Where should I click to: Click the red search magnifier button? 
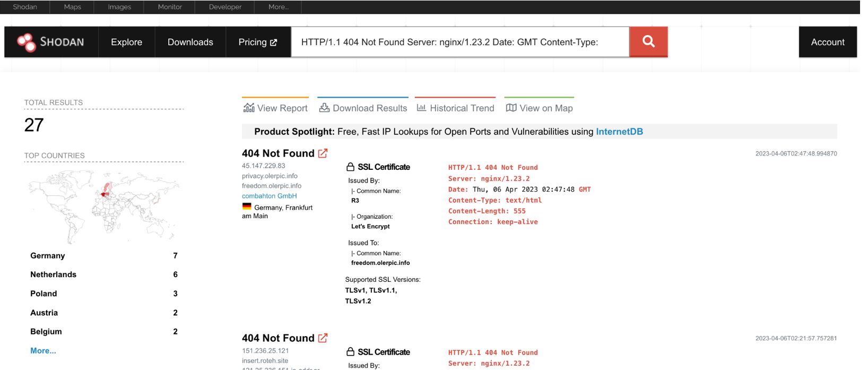point(648,41)
